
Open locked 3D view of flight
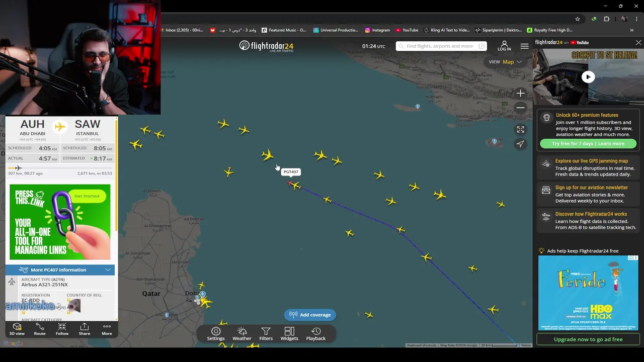[17, 330]
